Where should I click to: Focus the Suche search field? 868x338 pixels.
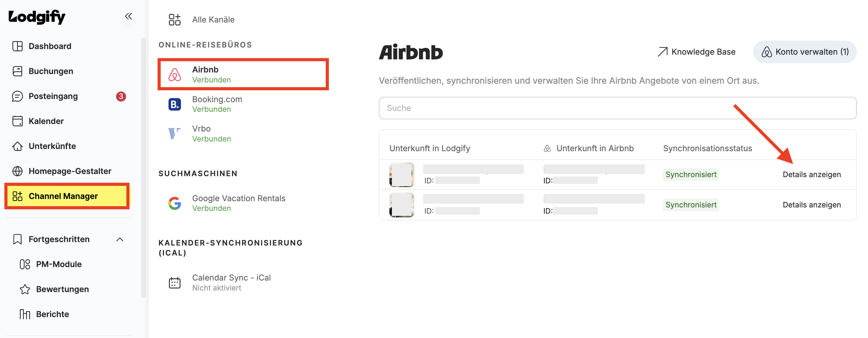point(617,108)
